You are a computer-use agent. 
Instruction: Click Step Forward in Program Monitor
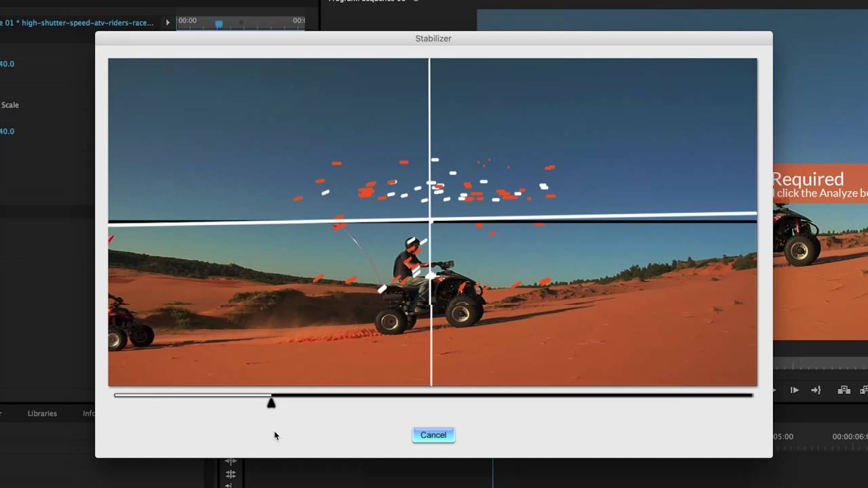795,390
